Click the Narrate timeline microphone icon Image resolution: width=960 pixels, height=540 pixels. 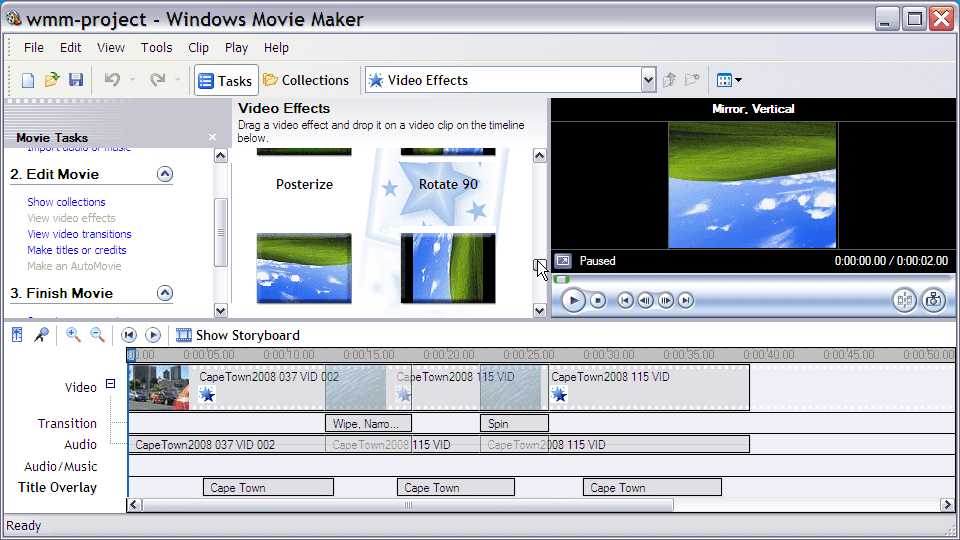[41, 335]
